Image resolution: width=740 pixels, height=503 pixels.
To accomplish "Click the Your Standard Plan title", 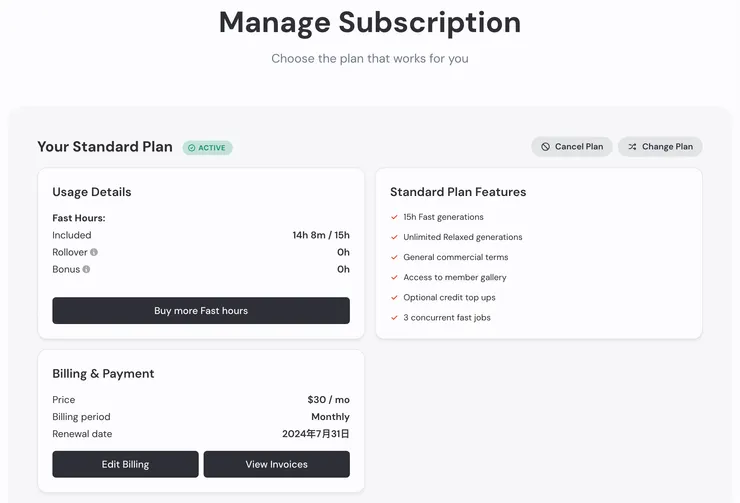I will [105, 147].
